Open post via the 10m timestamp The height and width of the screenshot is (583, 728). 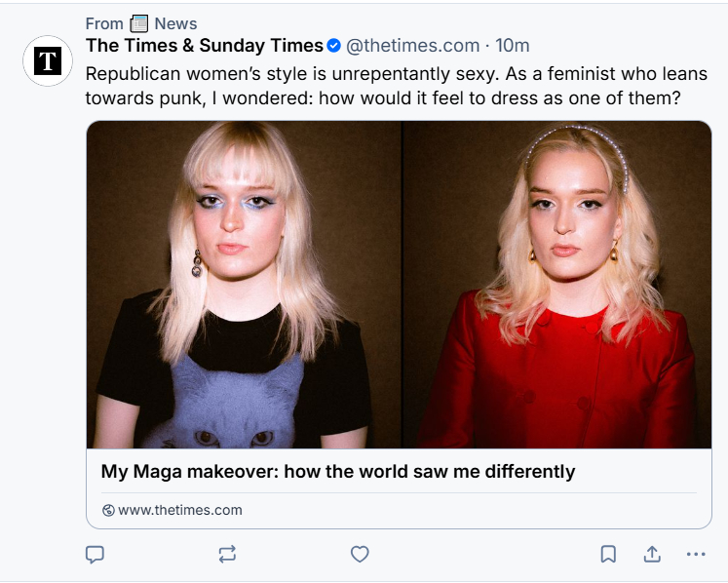(513, 46)
